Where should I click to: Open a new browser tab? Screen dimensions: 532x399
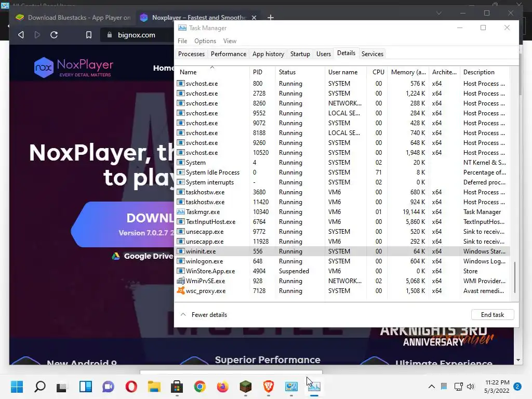tap(270, 17)
